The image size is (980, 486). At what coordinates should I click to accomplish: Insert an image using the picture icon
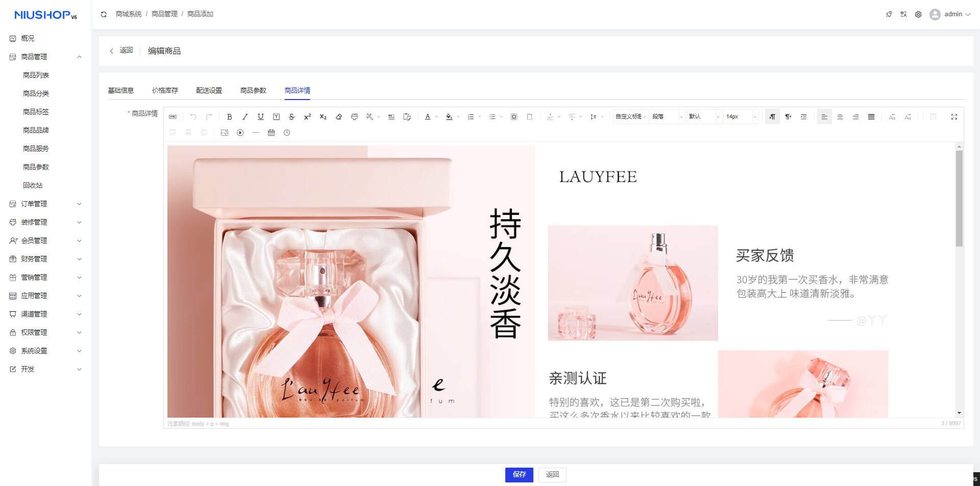(x=224, y=133)
